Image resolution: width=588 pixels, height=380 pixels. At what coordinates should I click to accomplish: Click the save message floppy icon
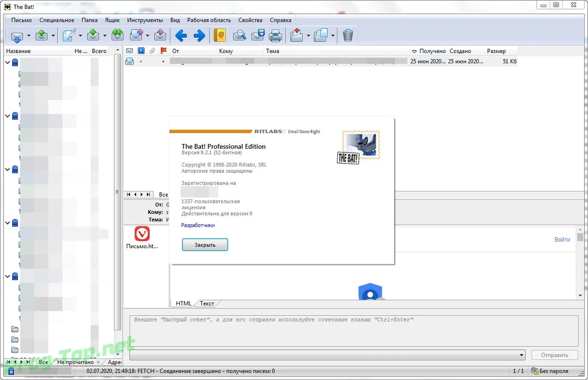[258, 35]
